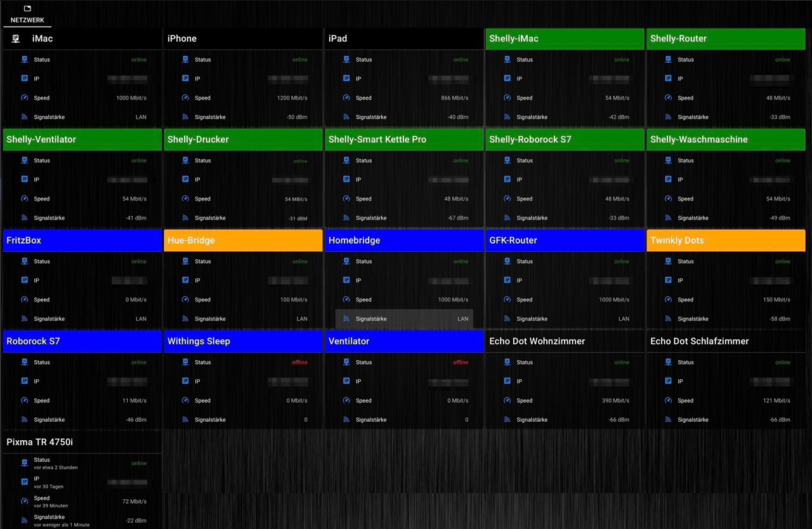
Task: Click IP icon in Twinkly Dots card
Action: [669, 280]
